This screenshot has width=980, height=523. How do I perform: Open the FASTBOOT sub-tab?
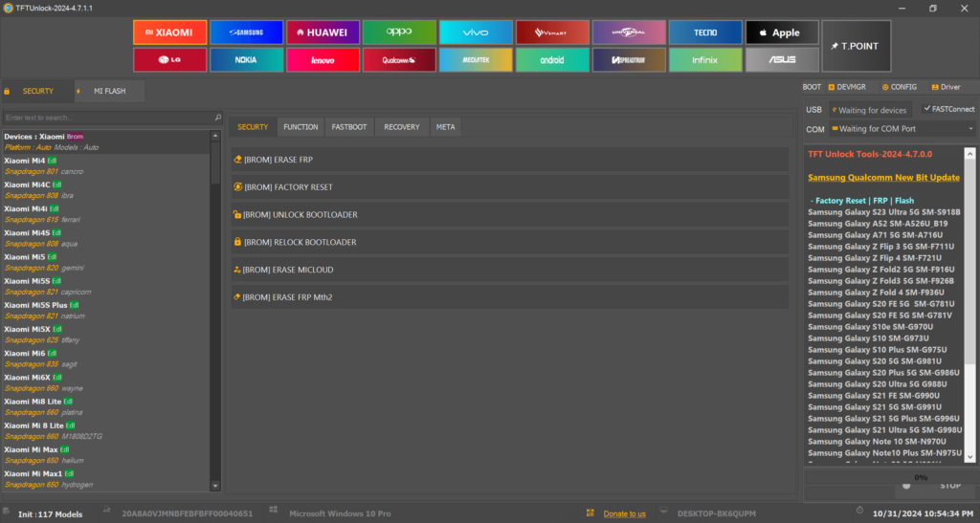click(348, 127)
